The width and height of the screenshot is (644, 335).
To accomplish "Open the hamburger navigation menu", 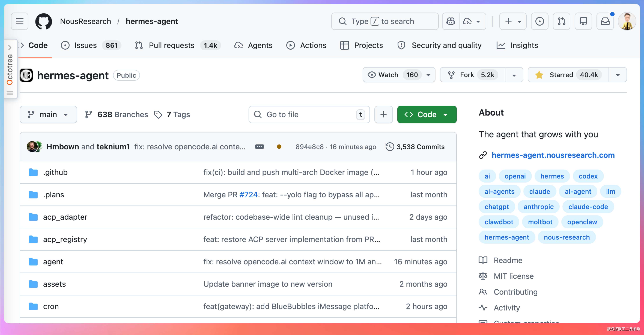I will (x=20, y=21).
